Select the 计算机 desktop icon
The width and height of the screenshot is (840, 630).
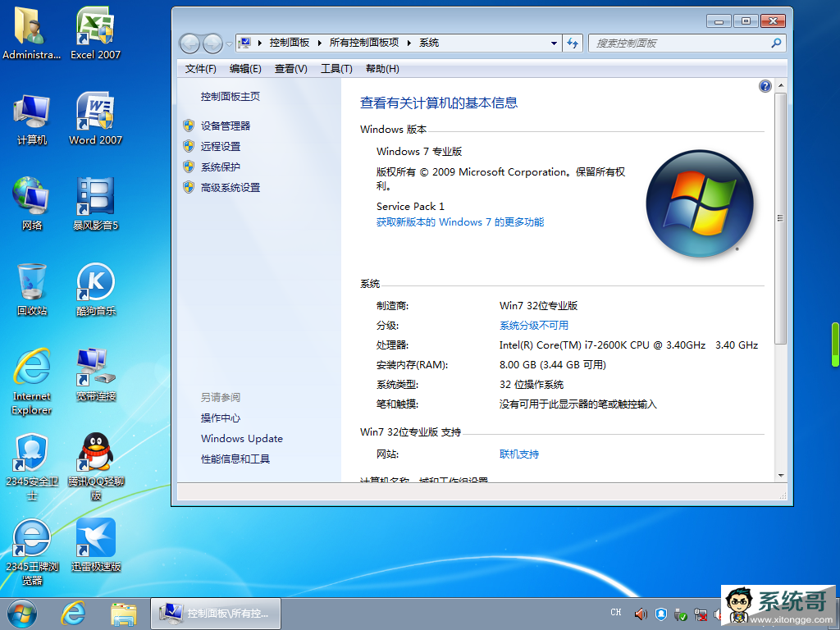pos(32,119)
